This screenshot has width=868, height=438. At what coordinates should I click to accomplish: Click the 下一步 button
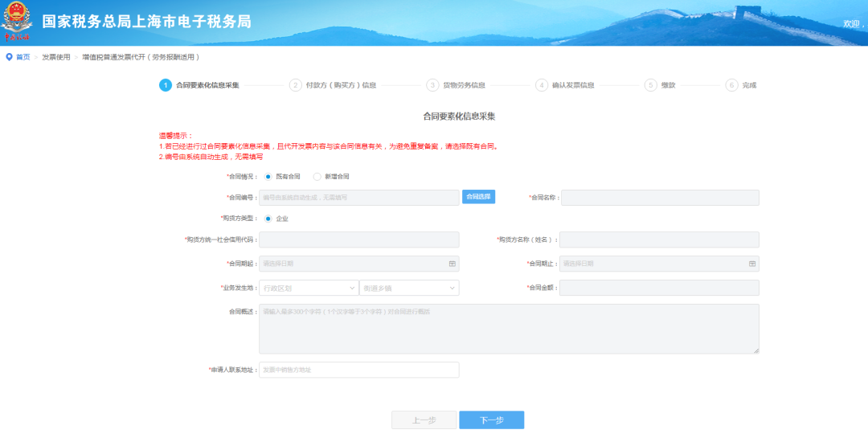[x=491, y=420]
